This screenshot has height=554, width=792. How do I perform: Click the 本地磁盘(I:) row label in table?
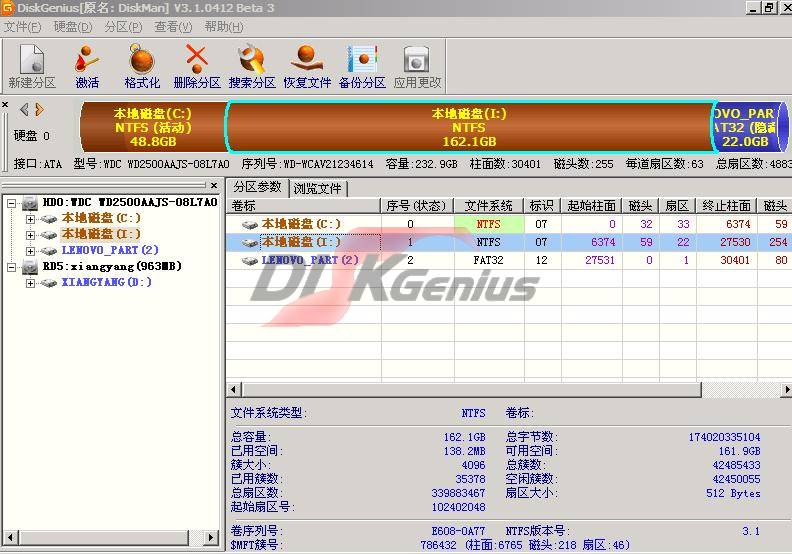[x=301, y=242]
